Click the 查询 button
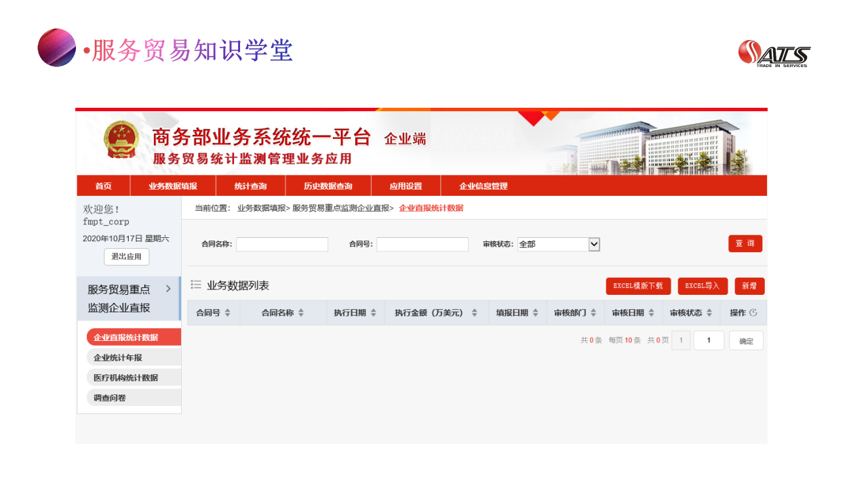Image resolution: width=868 pixels, height=488 pixels. 745,243
